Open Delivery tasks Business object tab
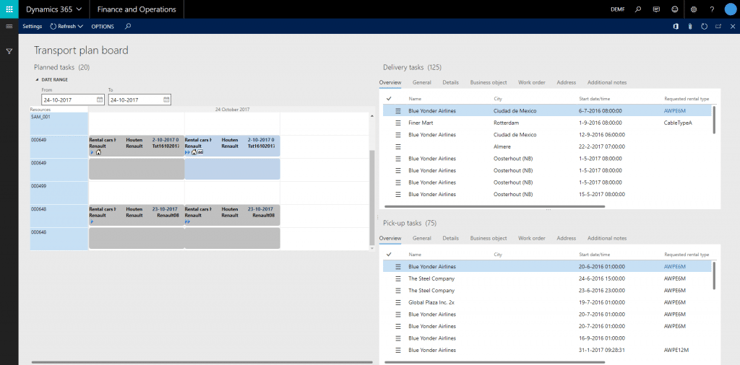This screenshot has height=365, width=740. coord(488,82)
